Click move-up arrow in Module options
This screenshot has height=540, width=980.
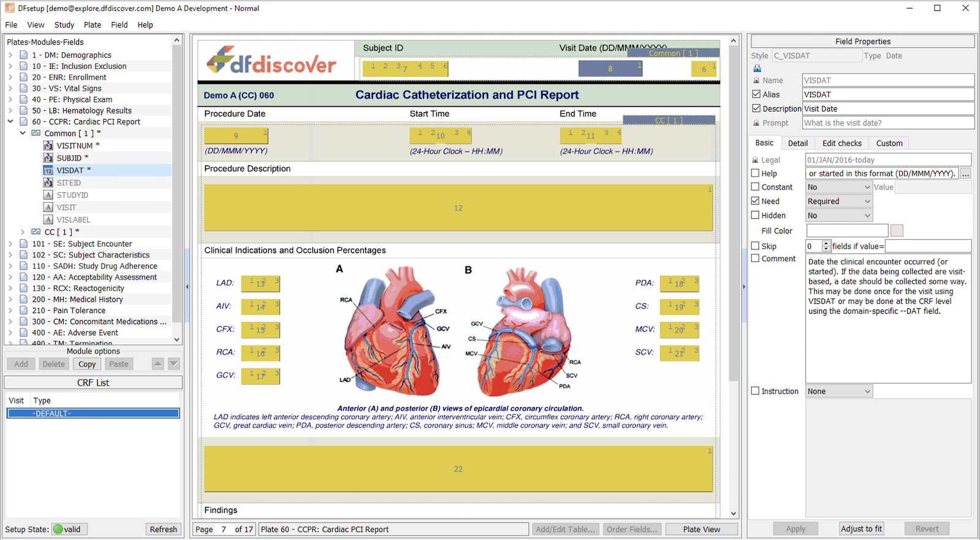(158, 363)
